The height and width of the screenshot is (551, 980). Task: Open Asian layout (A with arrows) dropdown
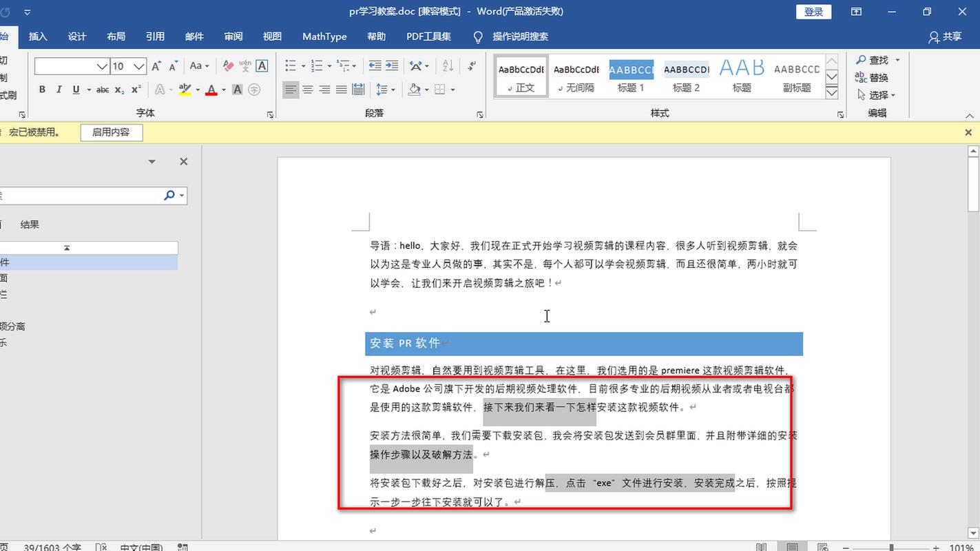tap(419, 66)
